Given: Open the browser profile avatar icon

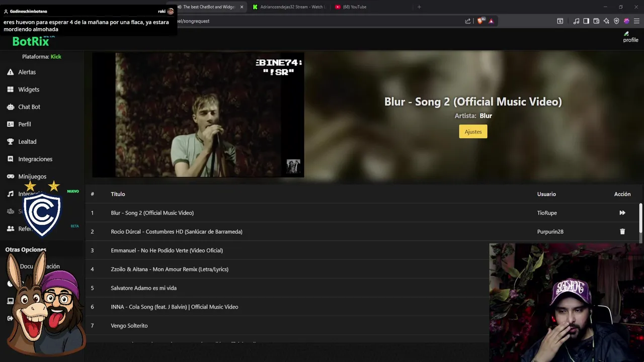Looking at the screenshot, I should (x=626, y=21).
